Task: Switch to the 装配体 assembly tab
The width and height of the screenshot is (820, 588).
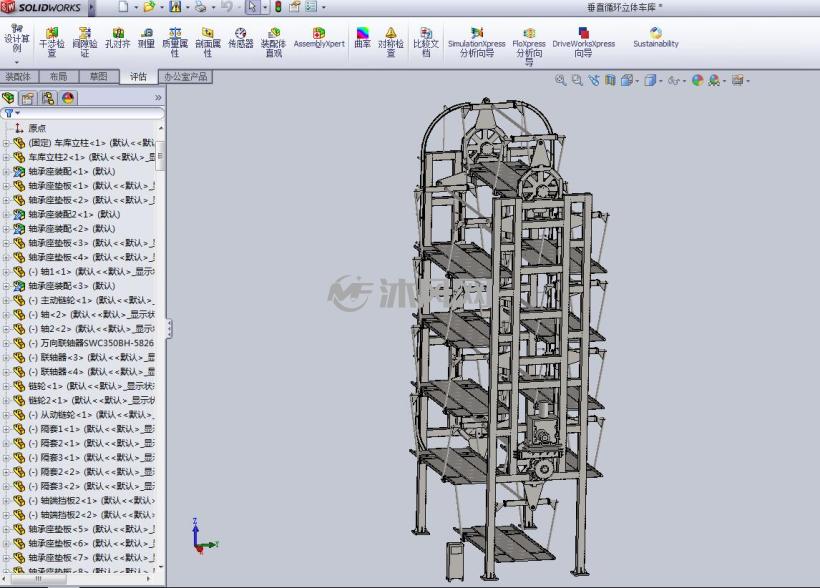Action: click(x=18, y=77)
